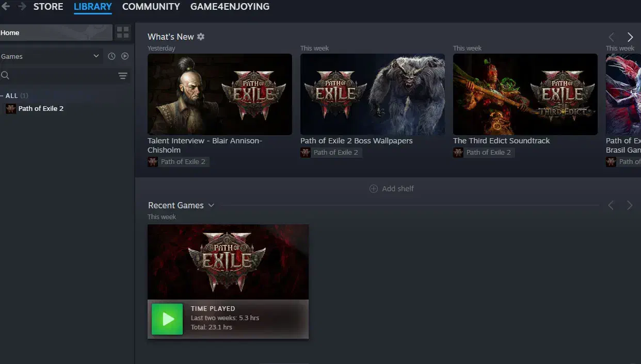
Task: Show previous Recent Games page
Action: point(611,205)
